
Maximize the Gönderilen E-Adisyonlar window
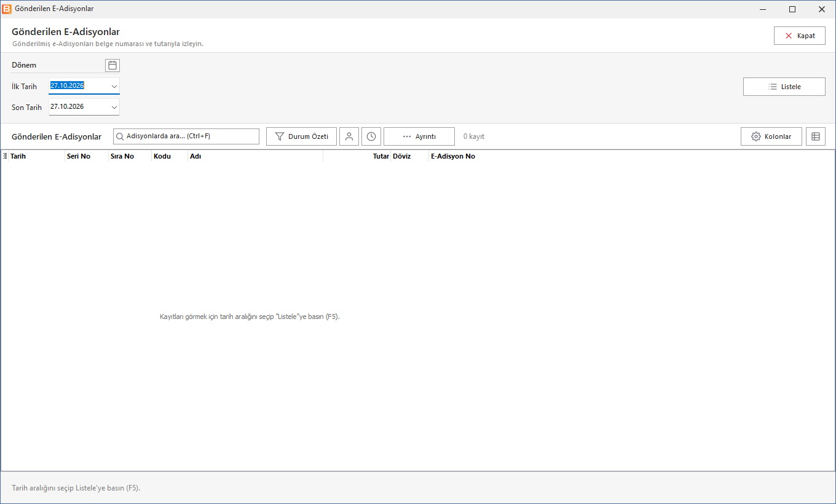(x=792, y=9)
